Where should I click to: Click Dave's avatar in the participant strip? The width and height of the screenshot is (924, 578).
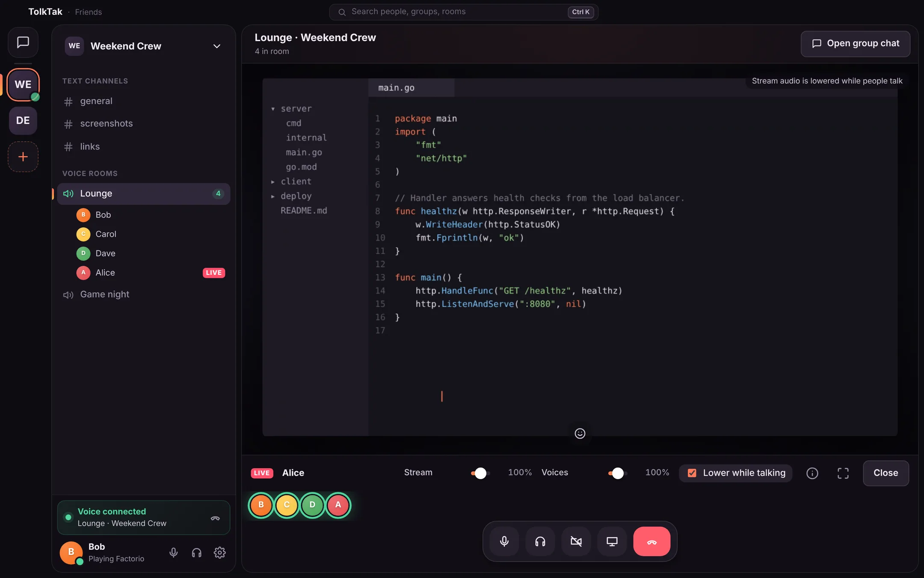[312, 505]
